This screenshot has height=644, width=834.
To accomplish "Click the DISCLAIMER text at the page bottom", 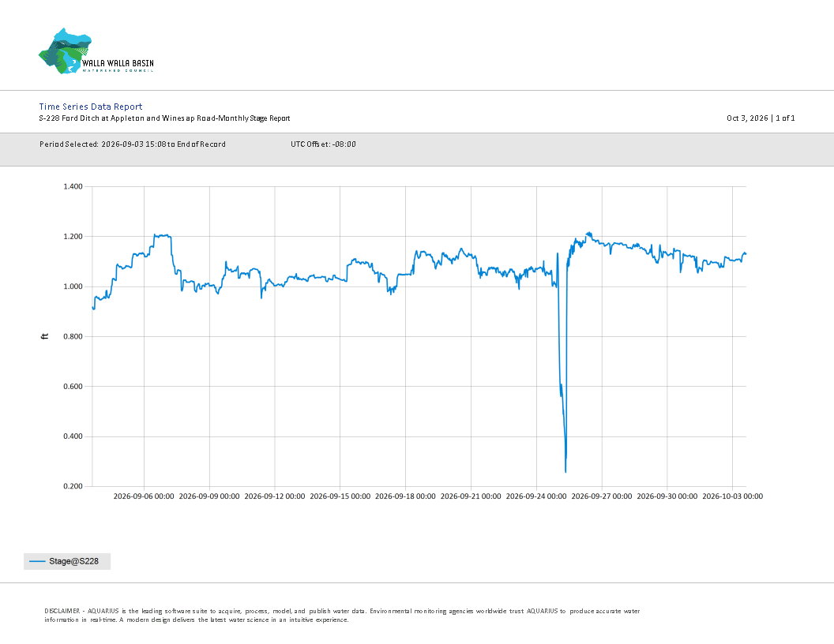I will (x=342, y=616).
